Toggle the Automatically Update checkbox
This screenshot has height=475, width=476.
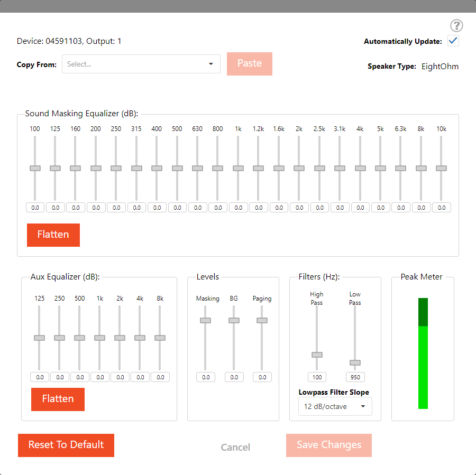click(x=453, y=41)
